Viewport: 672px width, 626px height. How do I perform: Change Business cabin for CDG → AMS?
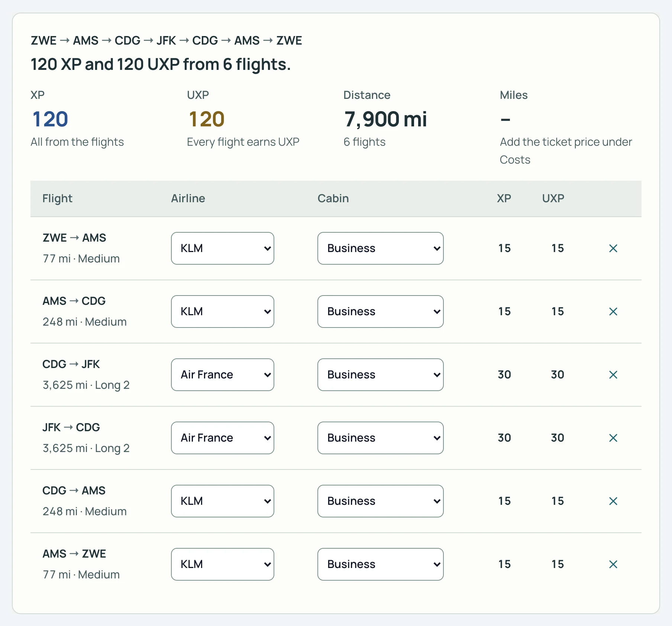[x=381, y=501]
